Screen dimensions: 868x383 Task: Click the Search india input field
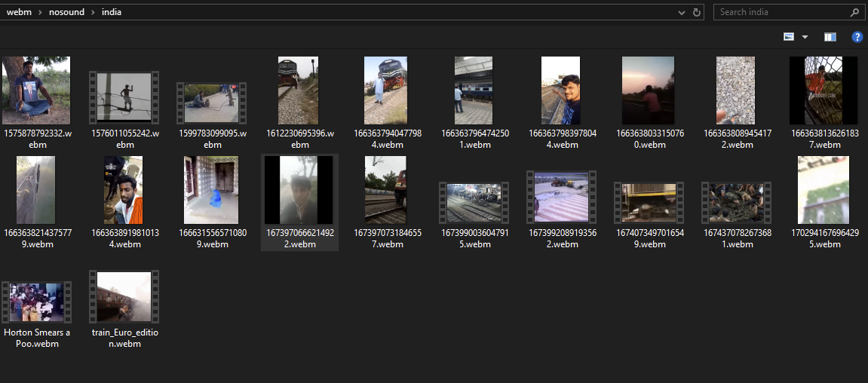click(x=789, y=12)
